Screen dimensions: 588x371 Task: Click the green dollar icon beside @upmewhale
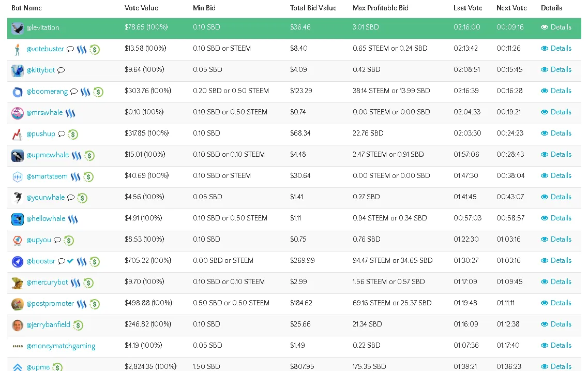(89, 155)
